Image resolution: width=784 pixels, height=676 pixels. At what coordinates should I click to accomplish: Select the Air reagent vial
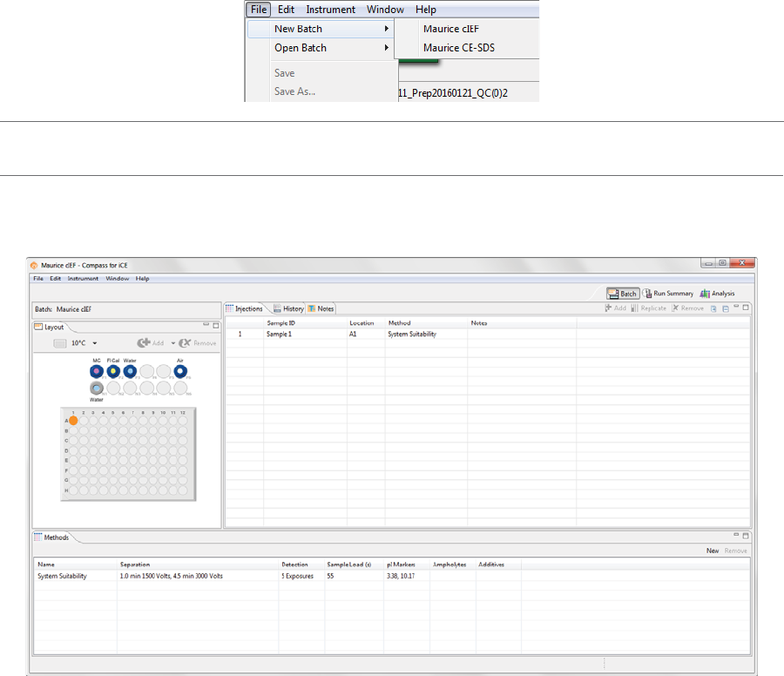click(180, 371)
